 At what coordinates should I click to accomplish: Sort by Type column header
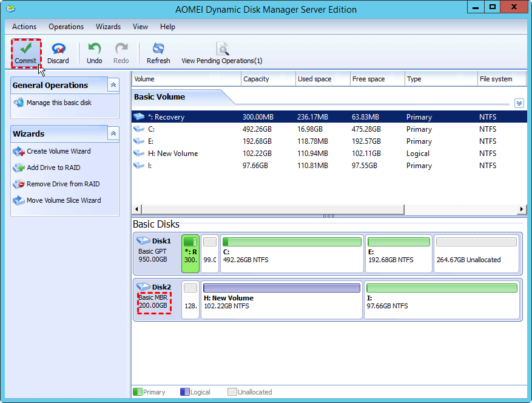pyautogui.click(x=441, y=79)
